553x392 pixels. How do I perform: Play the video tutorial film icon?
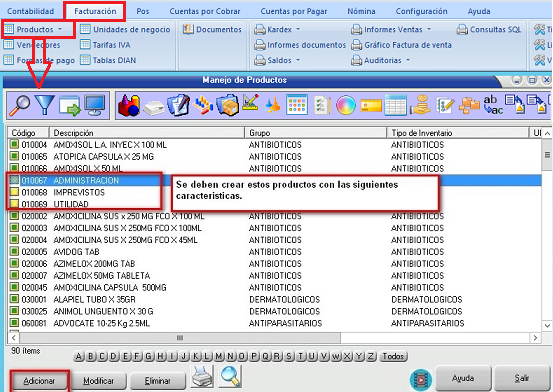click(421, 380)
